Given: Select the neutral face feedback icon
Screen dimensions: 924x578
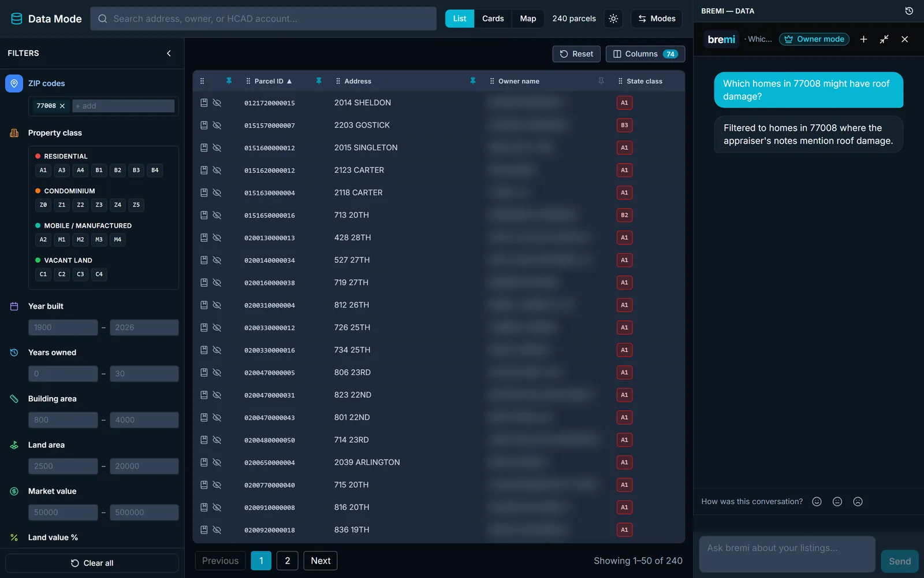Looking at the screenshot, I should (837, 502).
